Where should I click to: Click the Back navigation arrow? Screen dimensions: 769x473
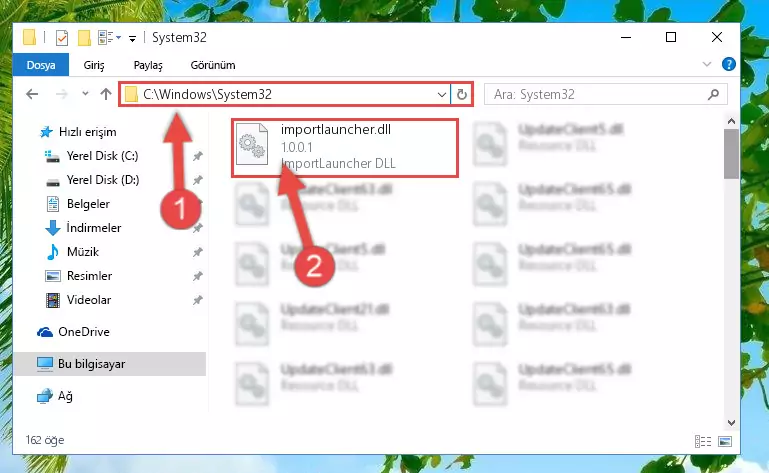pyautogui.click(x=32, y=94)
